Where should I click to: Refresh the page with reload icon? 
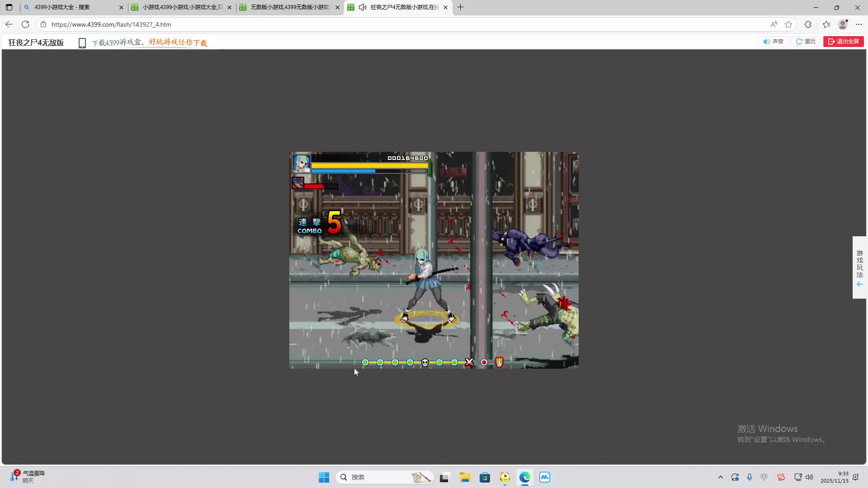(25, 24)
